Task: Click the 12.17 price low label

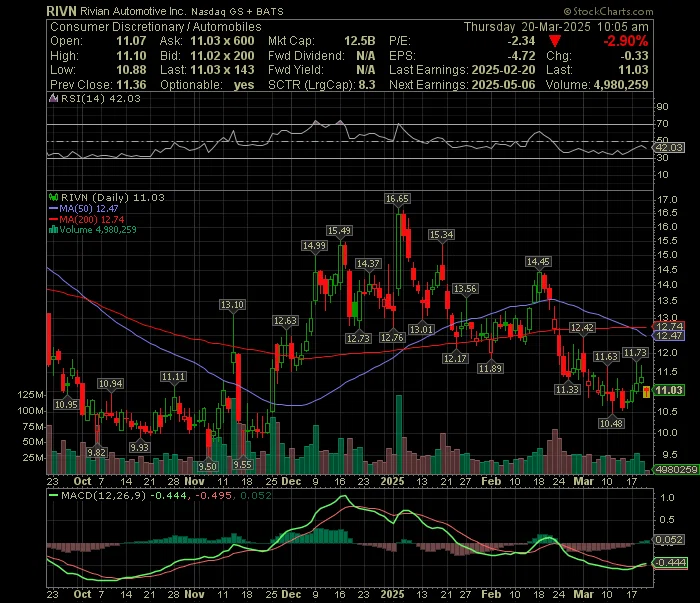Action: tap(455, 358)
